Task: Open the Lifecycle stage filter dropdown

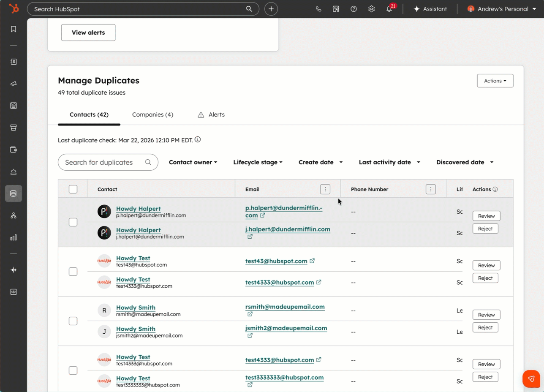Action: pos(257,162)
